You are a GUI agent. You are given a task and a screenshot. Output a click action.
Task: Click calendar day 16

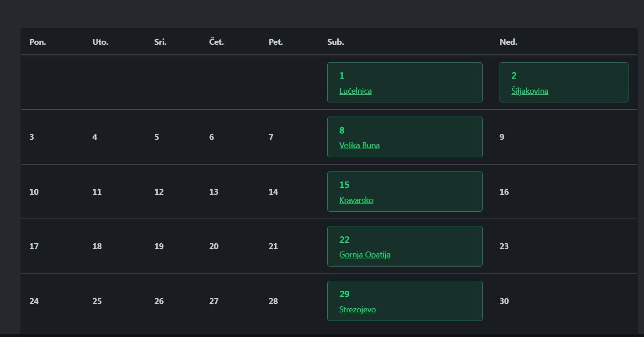point(504,192)
